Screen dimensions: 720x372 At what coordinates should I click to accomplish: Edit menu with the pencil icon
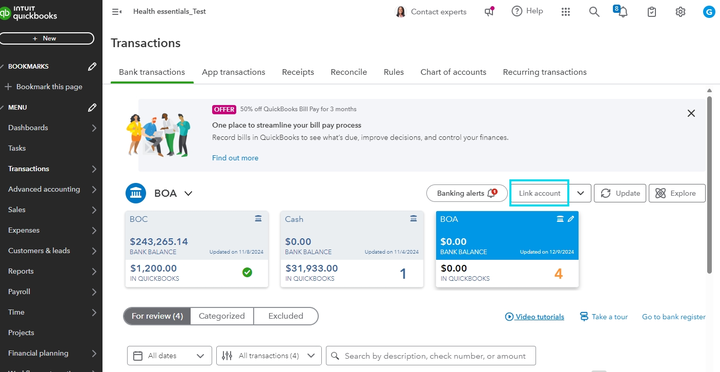click(x=92, y=107)
